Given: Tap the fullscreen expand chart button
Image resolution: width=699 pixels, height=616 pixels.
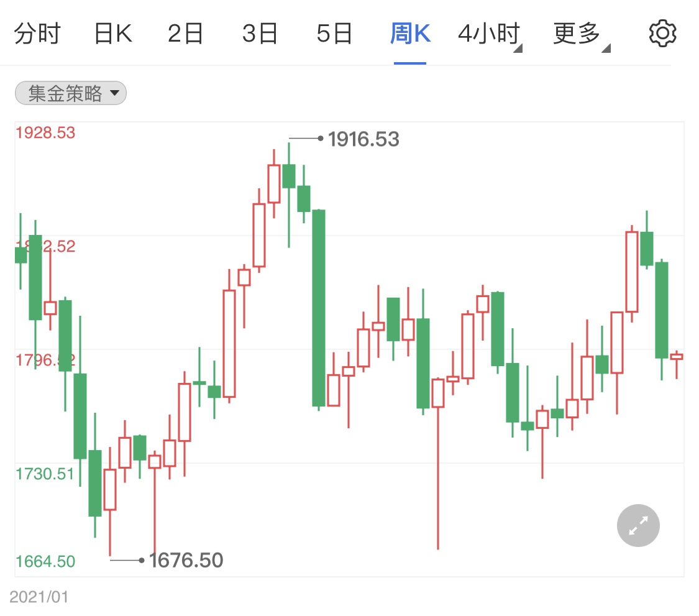Looking at the screenshot, I should click(x=638, y=525).
